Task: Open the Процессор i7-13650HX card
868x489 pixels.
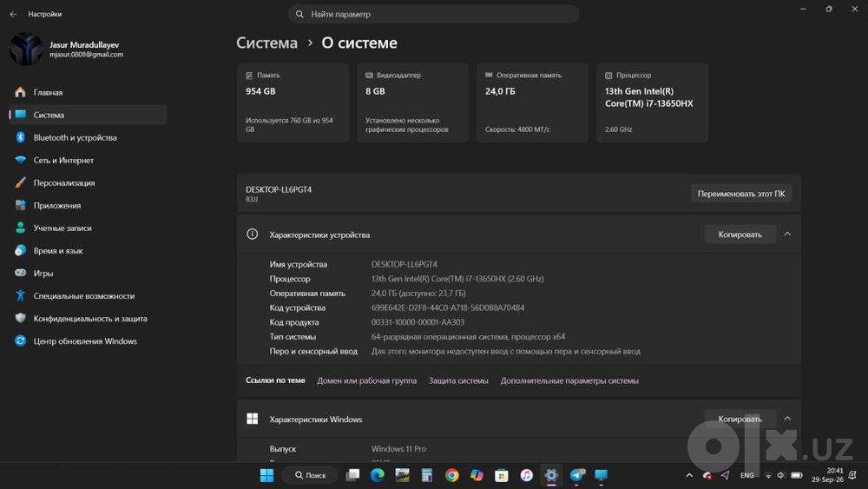Action: (x=652, y=103)
